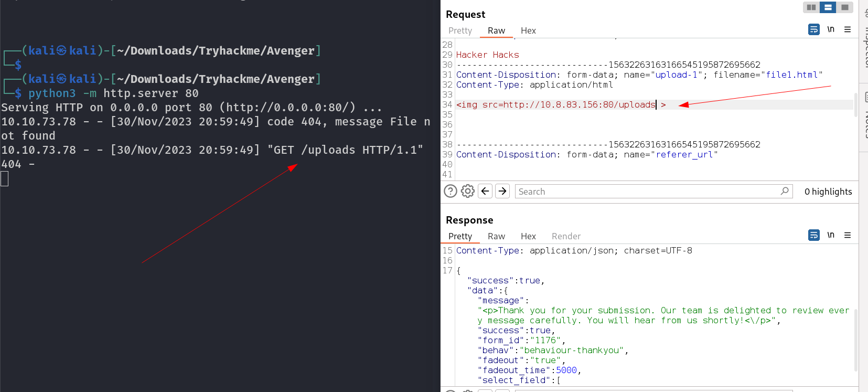Open the Request search help icon

[x=451, y=191]
